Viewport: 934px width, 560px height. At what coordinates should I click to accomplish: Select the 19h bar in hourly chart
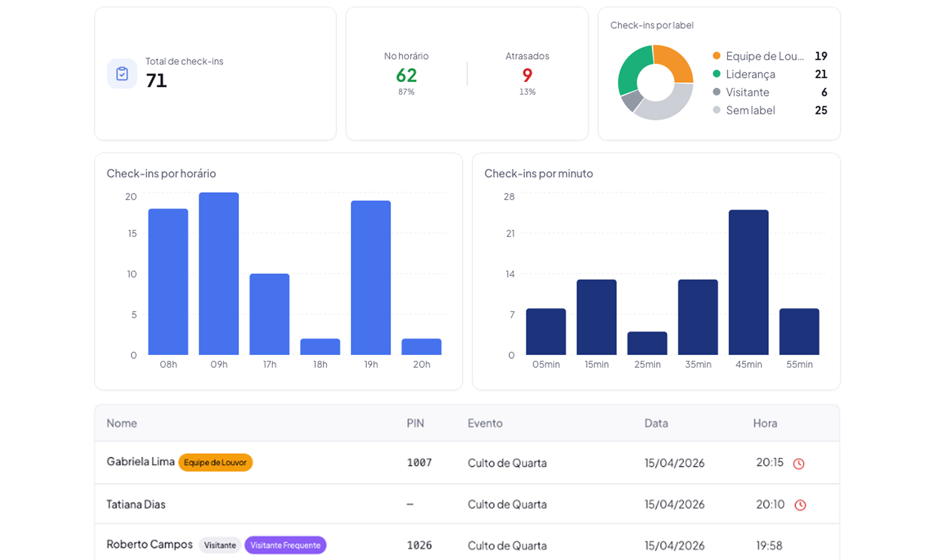[371, 278]
